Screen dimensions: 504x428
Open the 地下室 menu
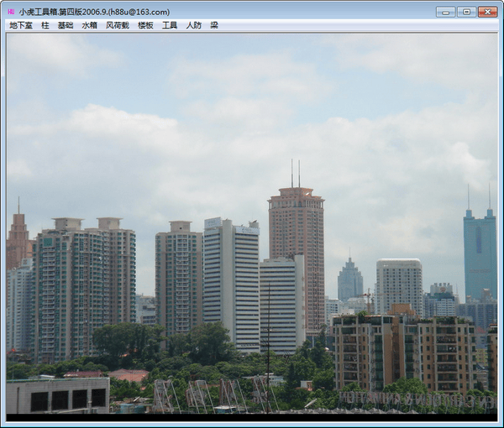pos(21,25)
